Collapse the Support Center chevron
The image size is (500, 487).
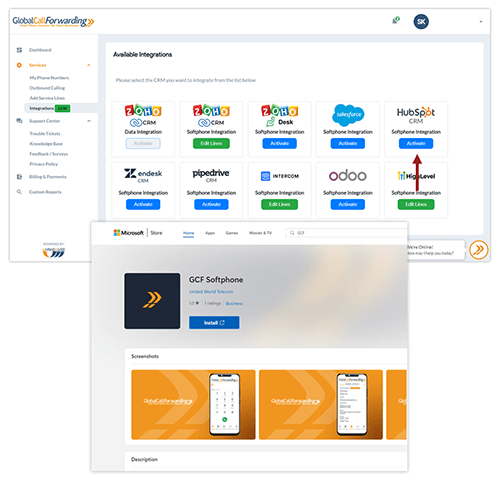[x=89, y=121]
